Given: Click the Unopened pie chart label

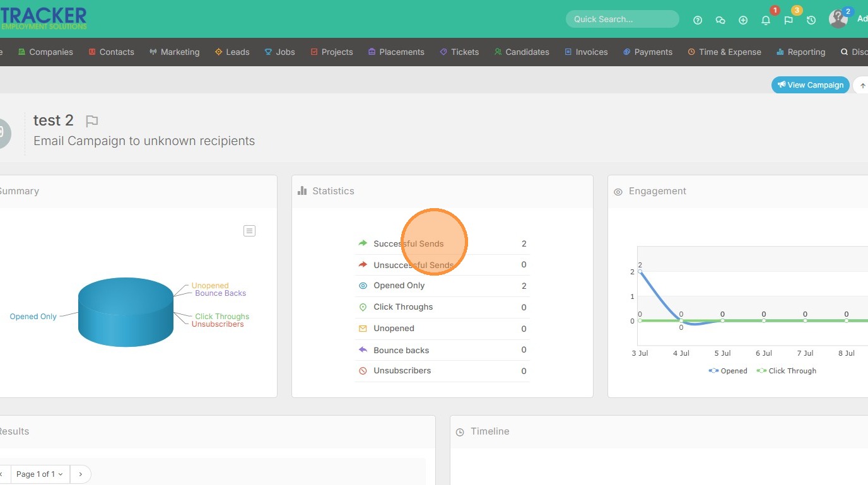Looking at the screenshot, I should (x=210, y=286).
